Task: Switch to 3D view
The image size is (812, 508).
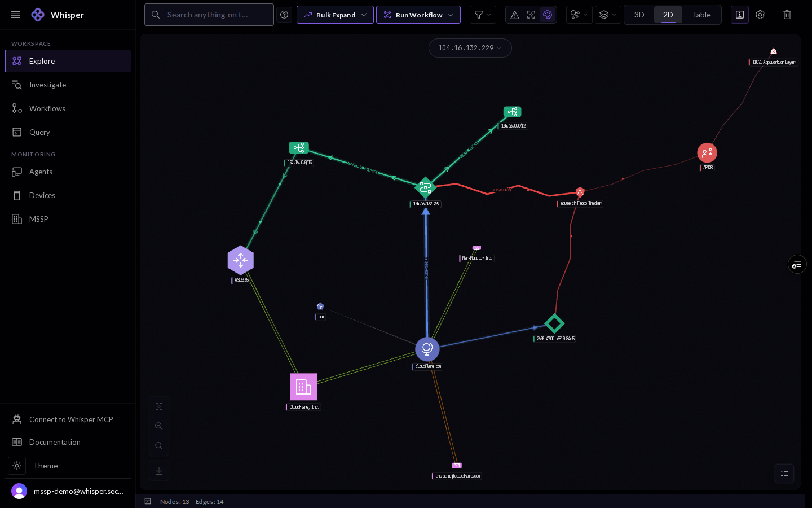Action: coord(639,15)
